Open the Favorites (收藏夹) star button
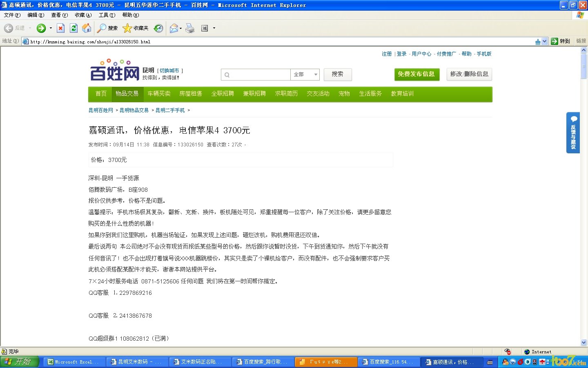 [x=136, y=28]
